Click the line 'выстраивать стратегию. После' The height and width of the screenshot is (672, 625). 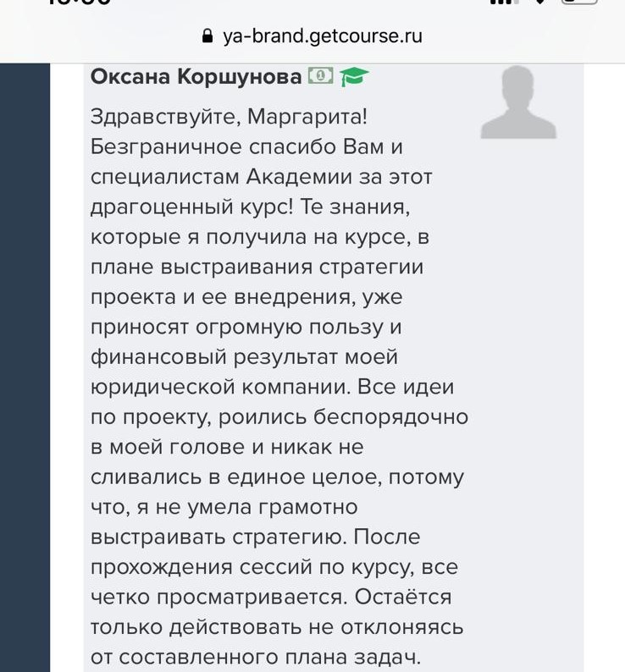coord(255,537)
